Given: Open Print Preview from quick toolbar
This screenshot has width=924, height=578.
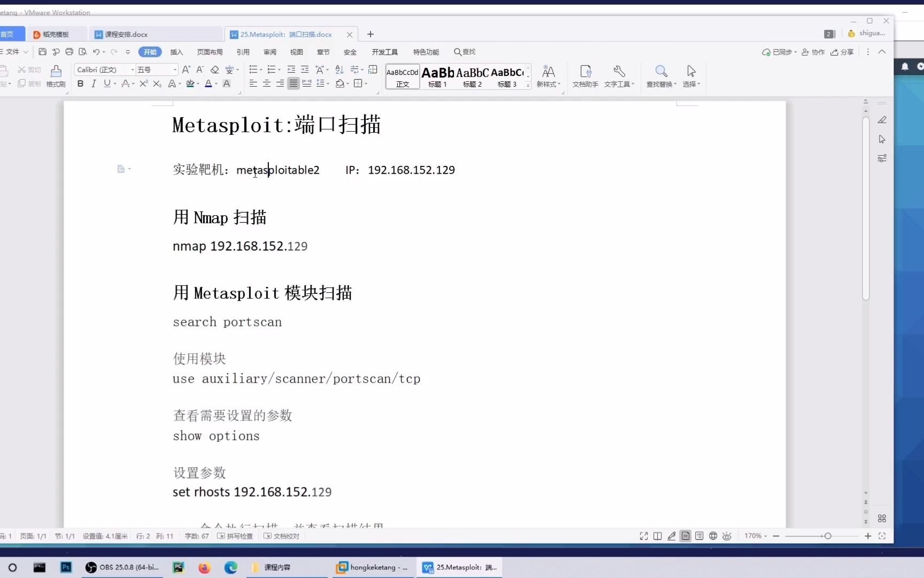Looking at the screenshot, I should pos(82,52).
